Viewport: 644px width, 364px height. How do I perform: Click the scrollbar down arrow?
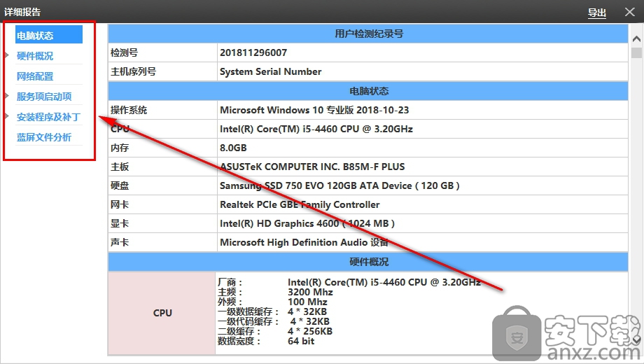coord(636,341)
